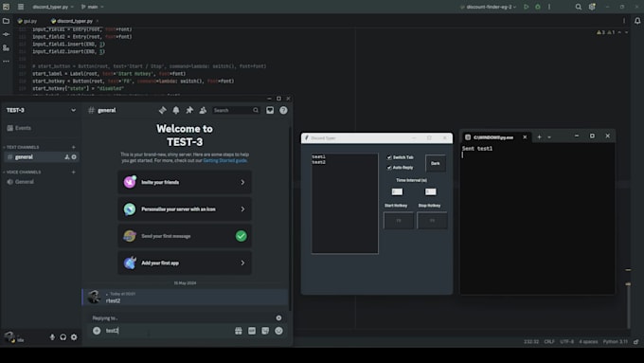Open the Structure tool window icon
Image resolution: width=644 pixels, height=363 pixels.
point(7,47)
